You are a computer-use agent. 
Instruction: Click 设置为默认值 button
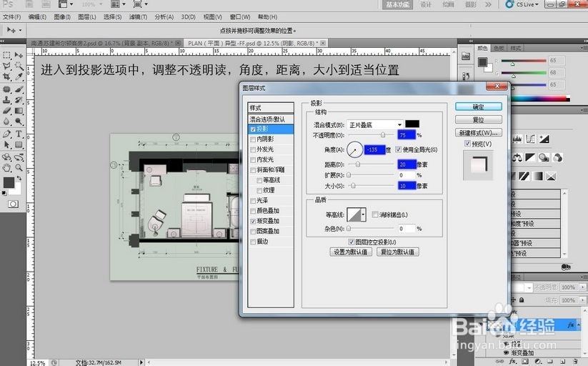click(351, 252)
